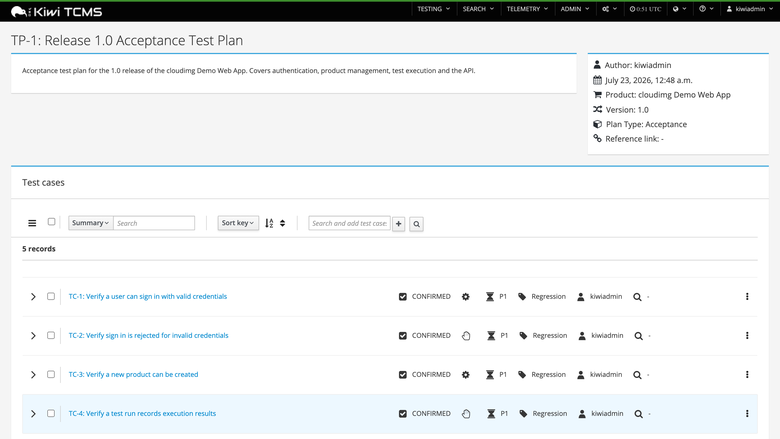Open the SEARCH menu
Screen dimensions: 780x439
pos(478,9)
